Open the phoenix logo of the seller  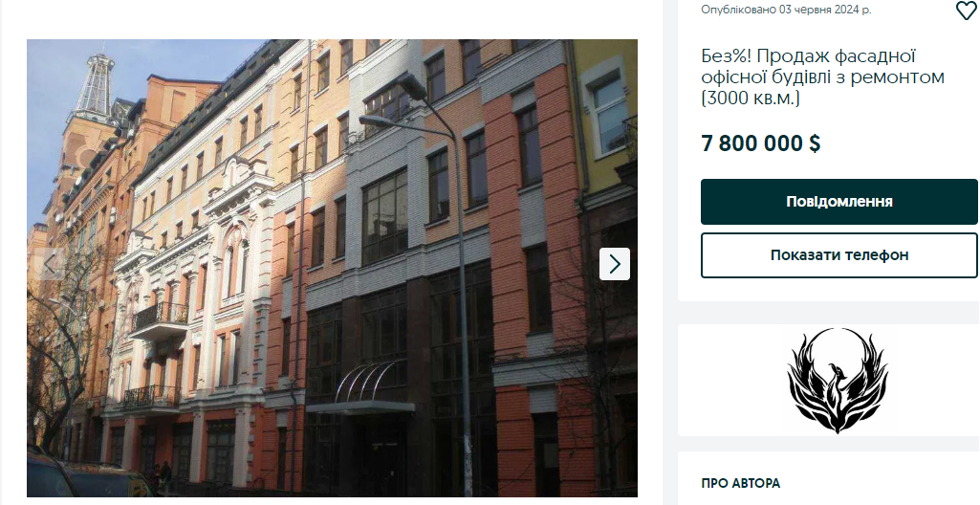coord(837,381)
